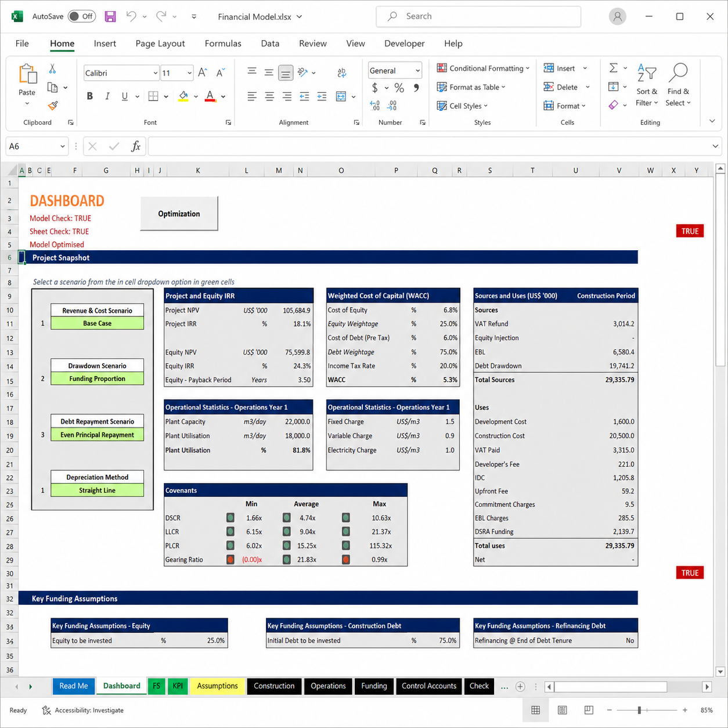728x728 pixels.
Task: Switch to Normal view in status bar
Action: (x=536, y=710)
